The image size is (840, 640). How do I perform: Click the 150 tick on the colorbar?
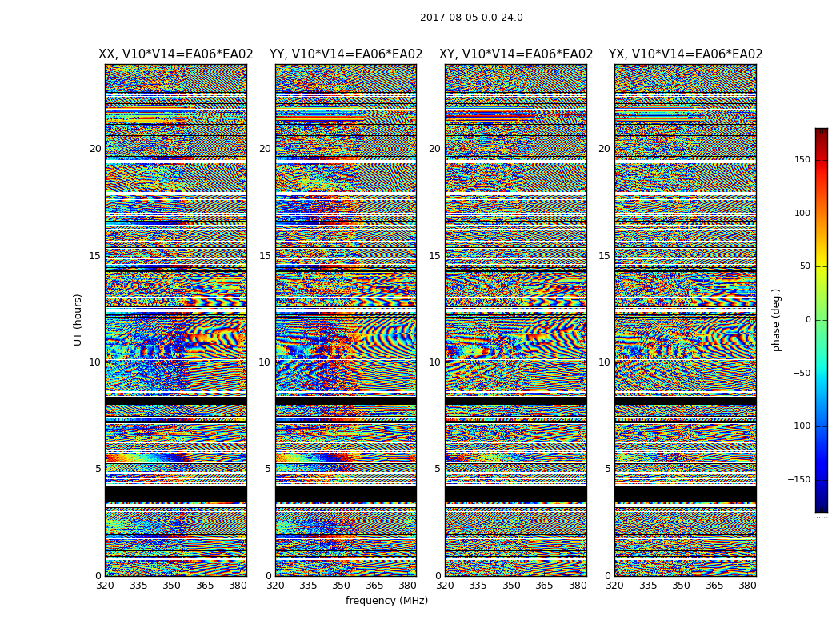click(802, 159)
